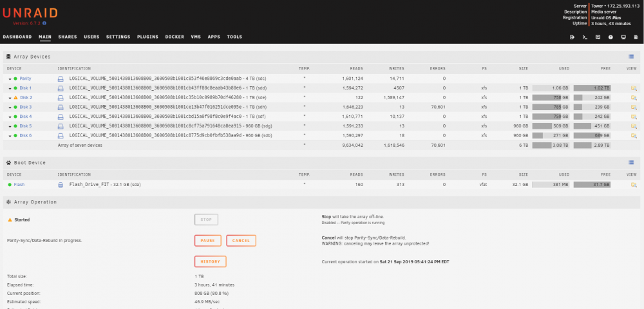Viewport: 644px width, 309px height.
Task: Open the Disk 2 link
Action: (x=26, y=98)
